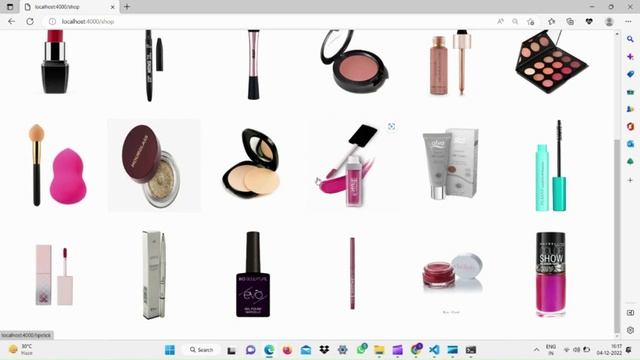The image size is (640, 360).
Task: Open the round blush compact product
Action: coord(354,61)
